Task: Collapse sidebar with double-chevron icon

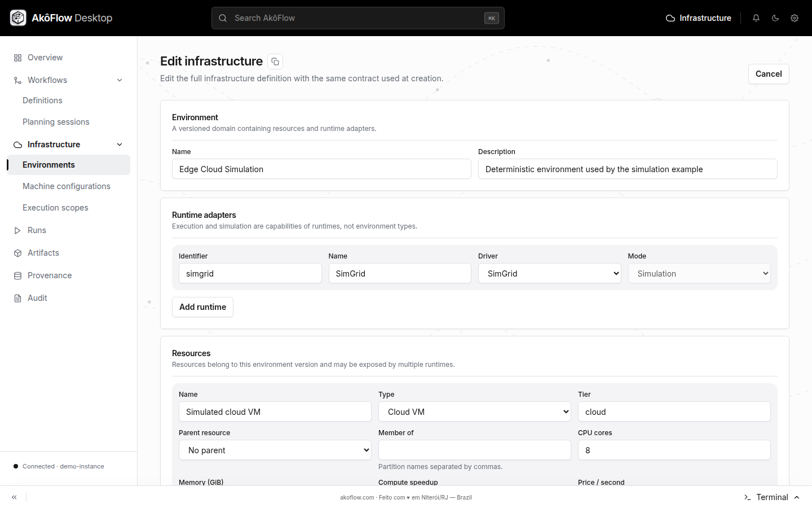Action: click(x=14, y=497)
